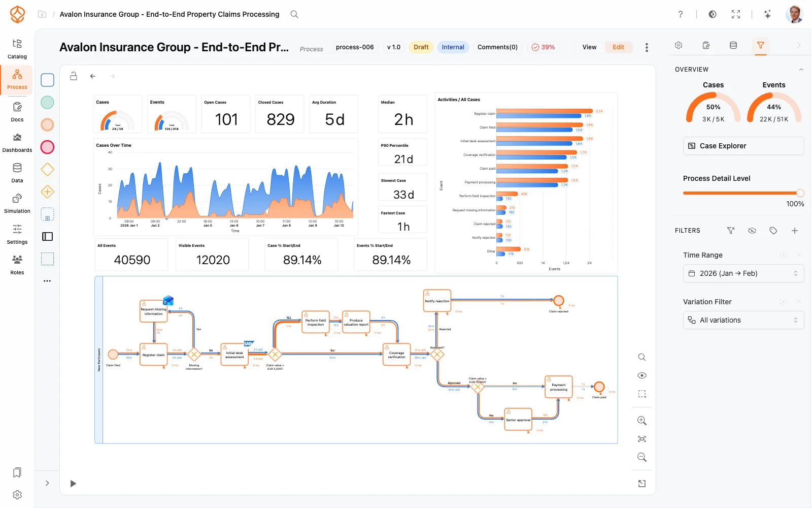
Task: Open the filter funnel tab
Action: pos(760,45)
